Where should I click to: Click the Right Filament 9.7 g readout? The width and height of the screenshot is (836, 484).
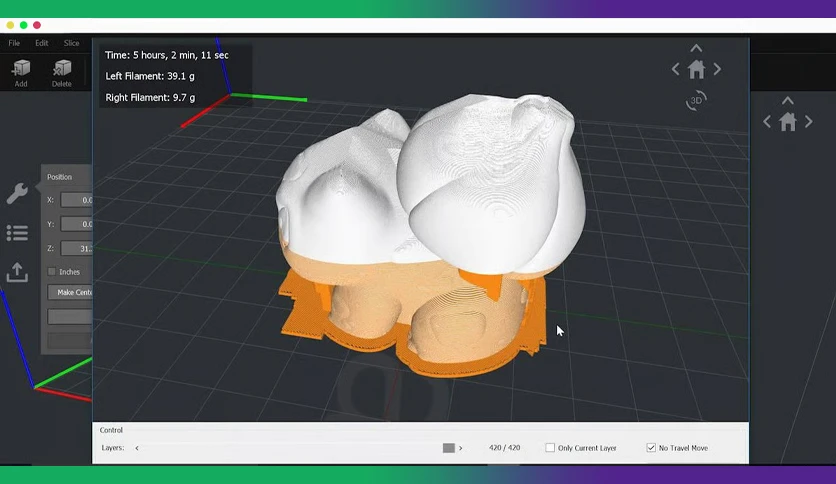point(150,98)
